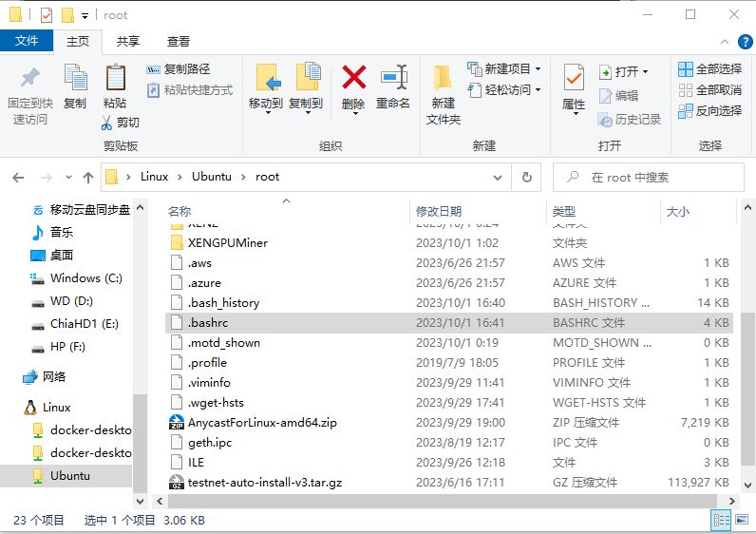Collapse the ribbon with chevron
This screenshot has height=534, width=756.
(724, 42)
